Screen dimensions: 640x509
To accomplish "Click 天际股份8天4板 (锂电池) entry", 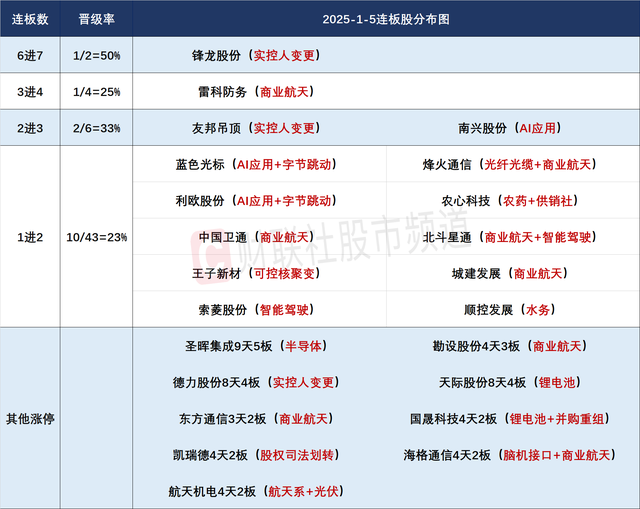I will tap(509, 382).
